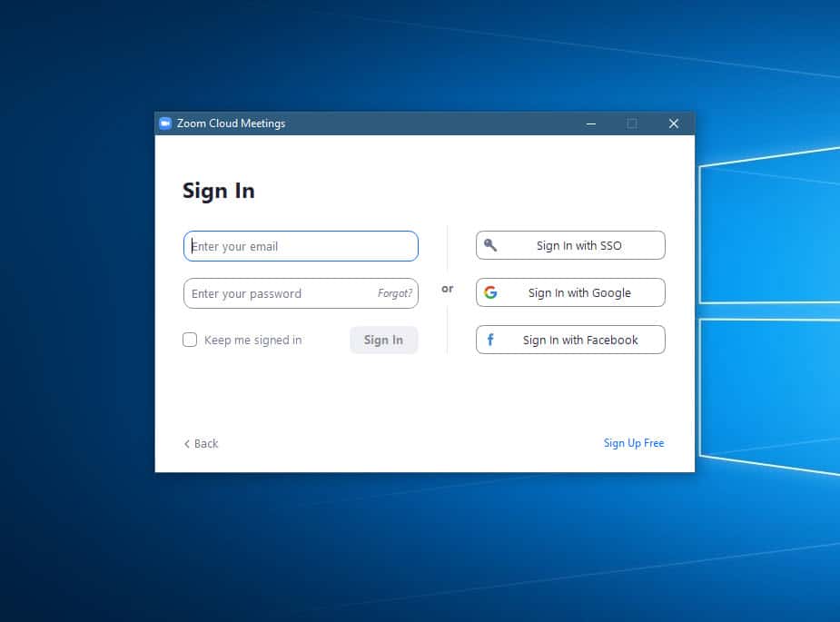This screenshot has height=622, width=840.
Task: Choose Sign In with Google
Action: coord(570,292)
